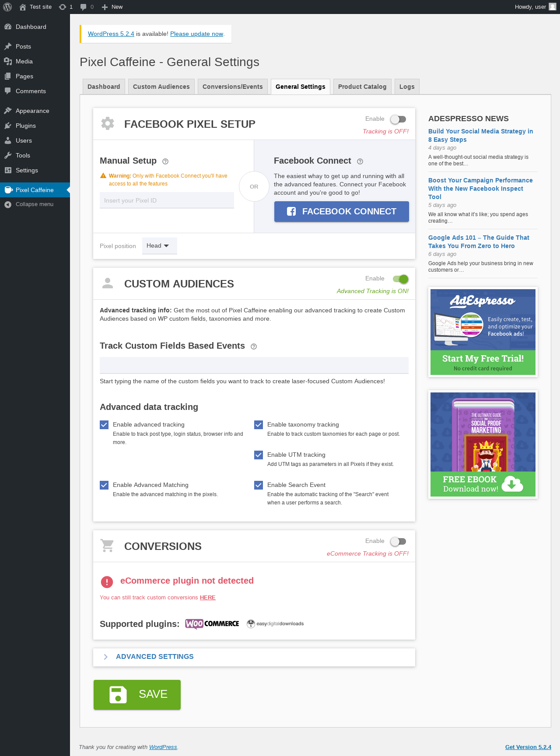560x756 pixels.
Task: Open the Users menu item
Action: 35,140
